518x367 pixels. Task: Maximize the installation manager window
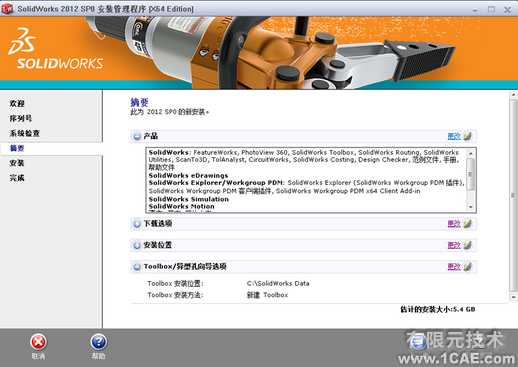(491, 9)
